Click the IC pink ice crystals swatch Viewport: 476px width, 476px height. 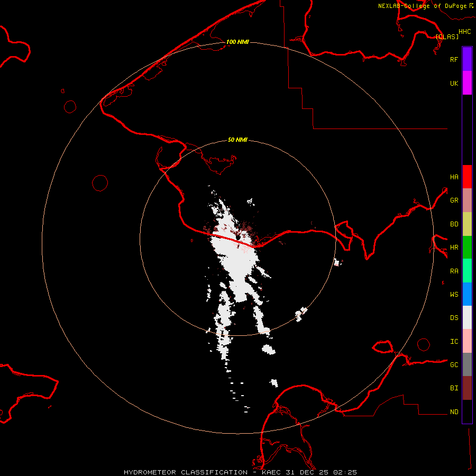467,341
